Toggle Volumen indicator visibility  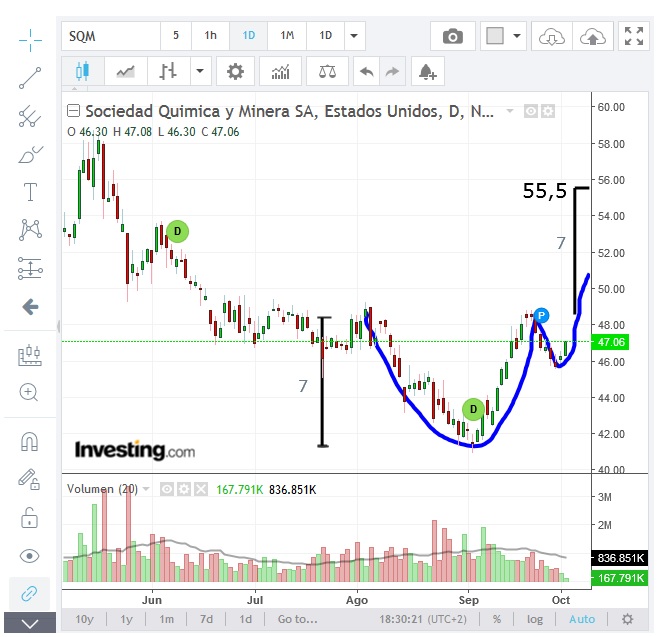pyautogui.click(x=167, y=489)
